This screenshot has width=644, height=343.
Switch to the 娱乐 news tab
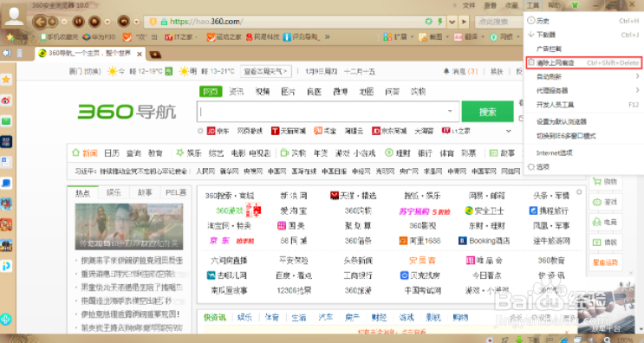[114, 192]
